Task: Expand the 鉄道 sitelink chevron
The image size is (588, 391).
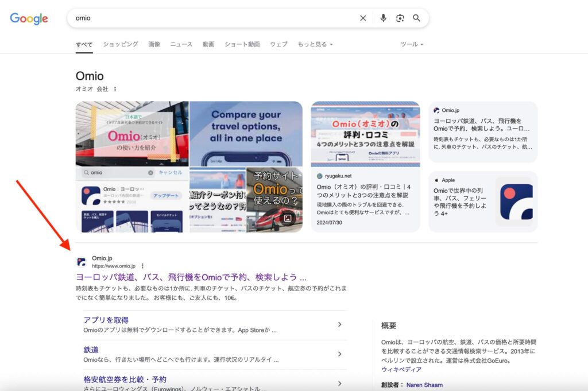Action: point(339,354)
